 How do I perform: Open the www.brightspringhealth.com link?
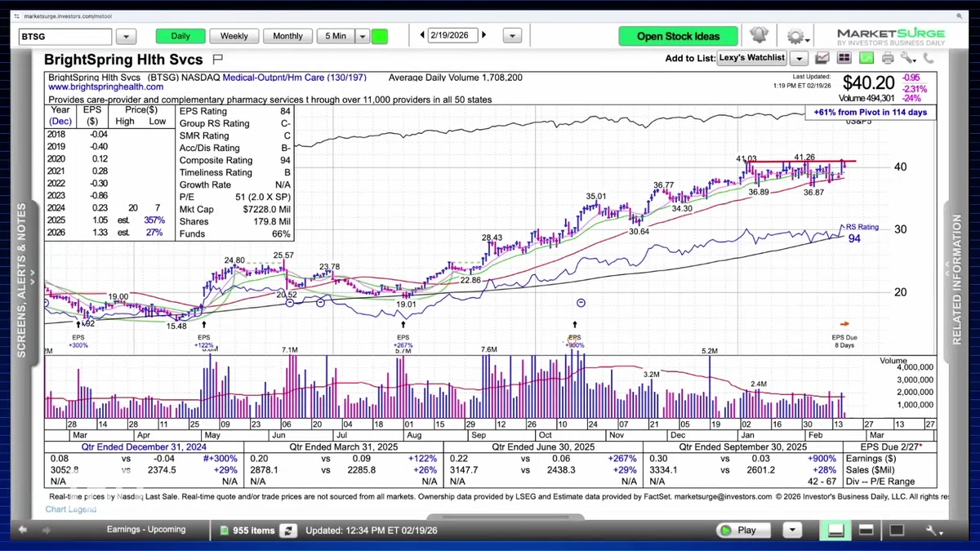[103, 87]
